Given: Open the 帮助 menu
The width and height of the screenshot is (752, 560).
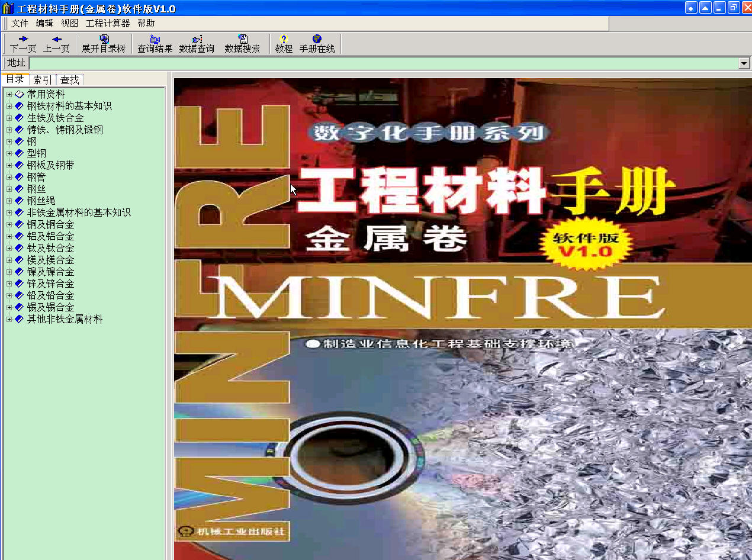Looking at the screenshot, I should coord(146,23).
